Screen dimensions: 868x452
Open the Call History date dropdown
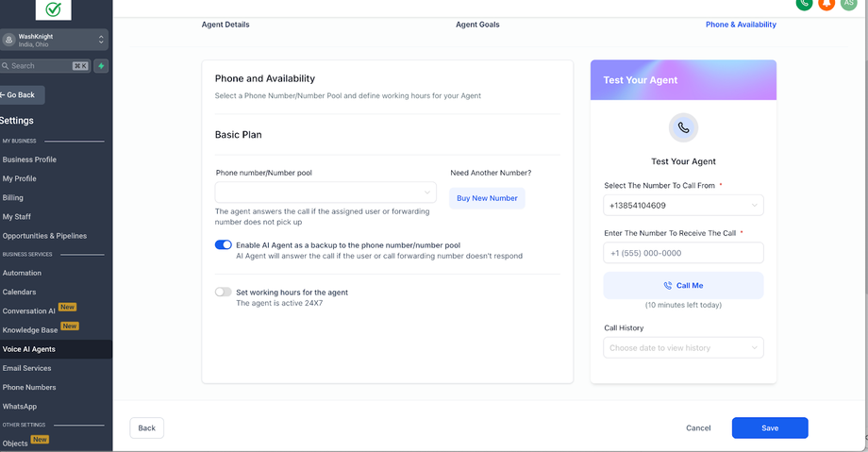point(683,348)
